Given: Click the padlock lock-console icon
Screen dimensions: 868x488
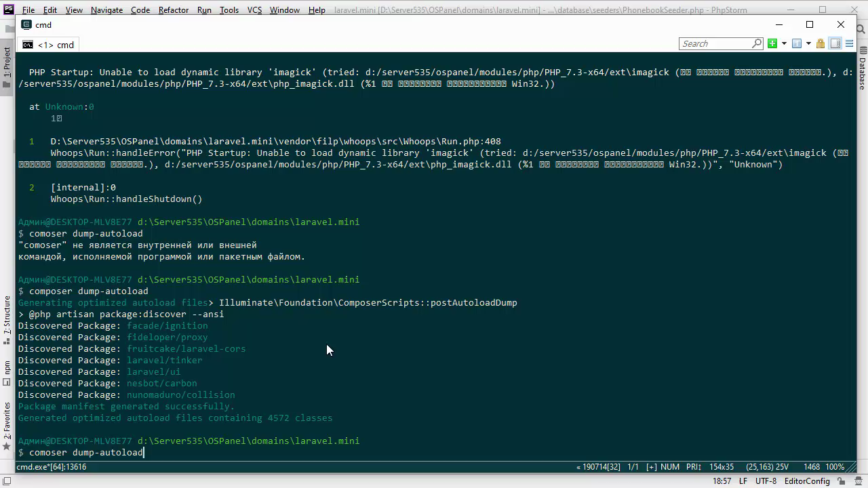Looking at the screenshot, I should (x=821, y=43).
